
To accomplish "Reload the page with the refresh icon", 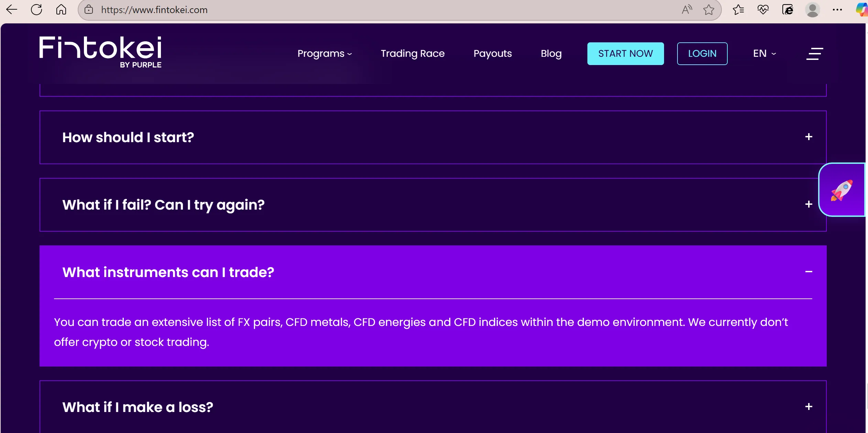I will (x=36, y=10).
